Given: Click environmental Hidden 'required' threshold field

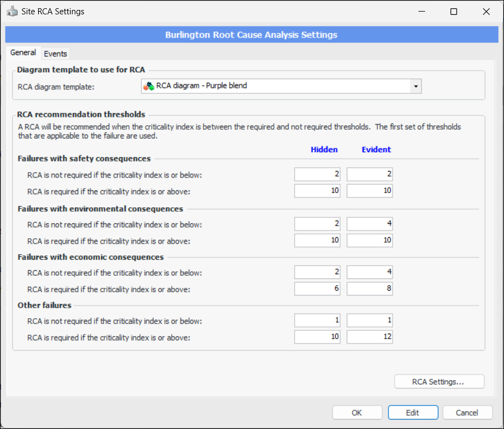Looking at the screenshot, I should coord(317,240).
